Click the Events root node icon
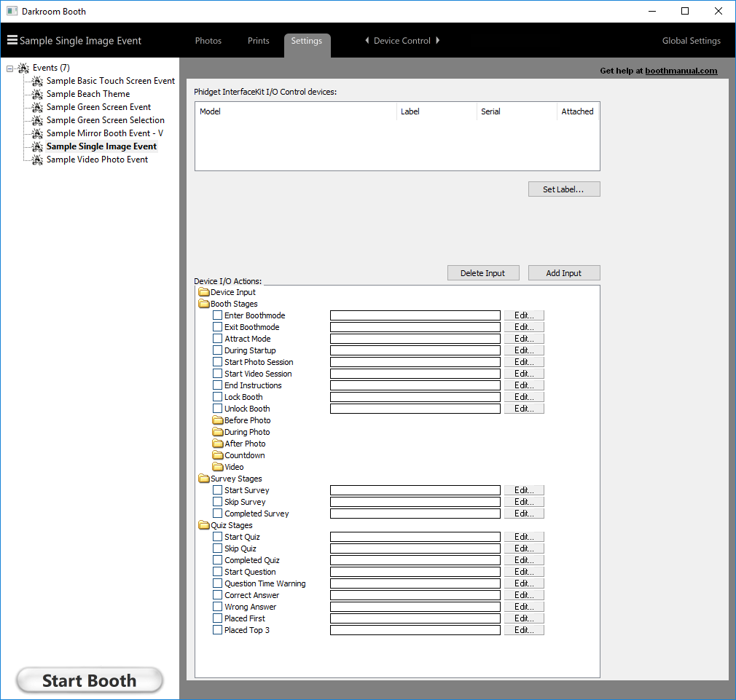Viewport: 736px width, 700px height. pyautogui.click(x=23, y=68)
